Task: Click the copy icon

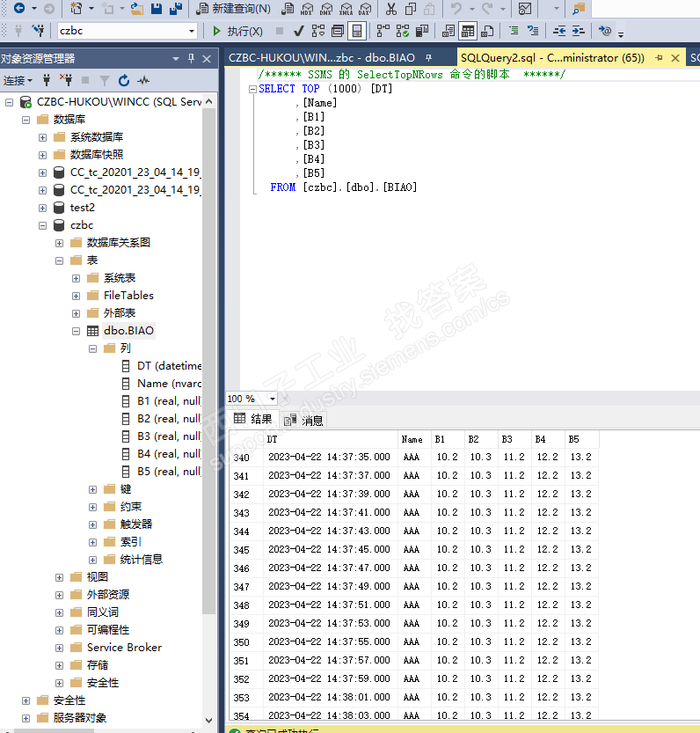Action: click(x=411, y=9)
